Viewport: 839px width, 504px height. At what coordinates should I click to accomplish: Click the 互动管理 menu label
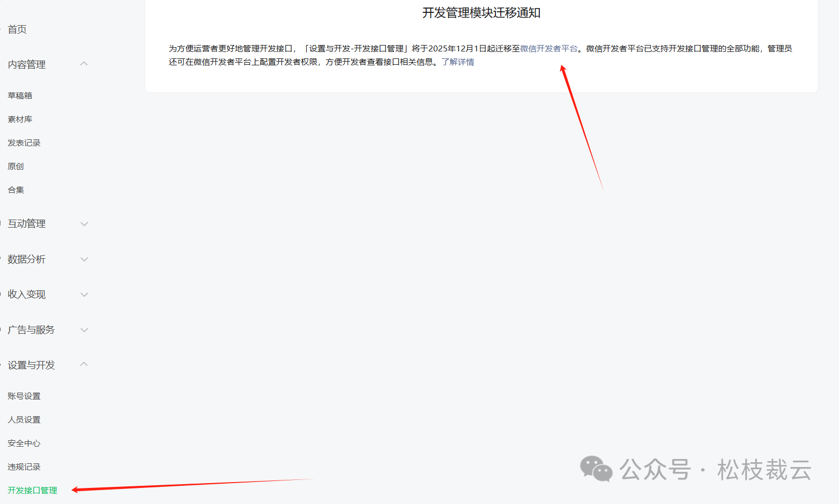(x=27, y=224)
